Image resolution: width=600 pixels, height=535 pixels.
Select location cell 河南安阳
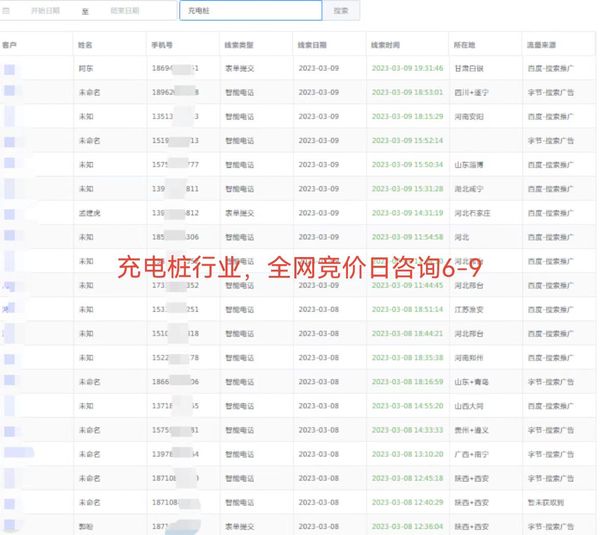point(469,117)
